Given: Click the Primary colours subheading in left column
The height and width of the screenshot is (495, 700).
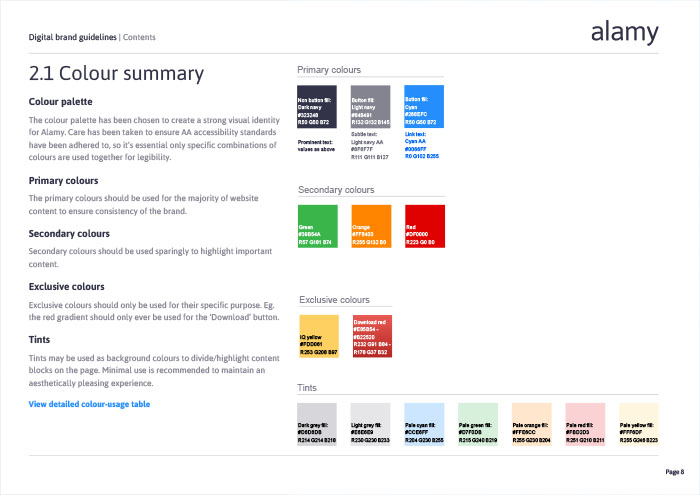Looking at the screenshot, I should point(63,181).
